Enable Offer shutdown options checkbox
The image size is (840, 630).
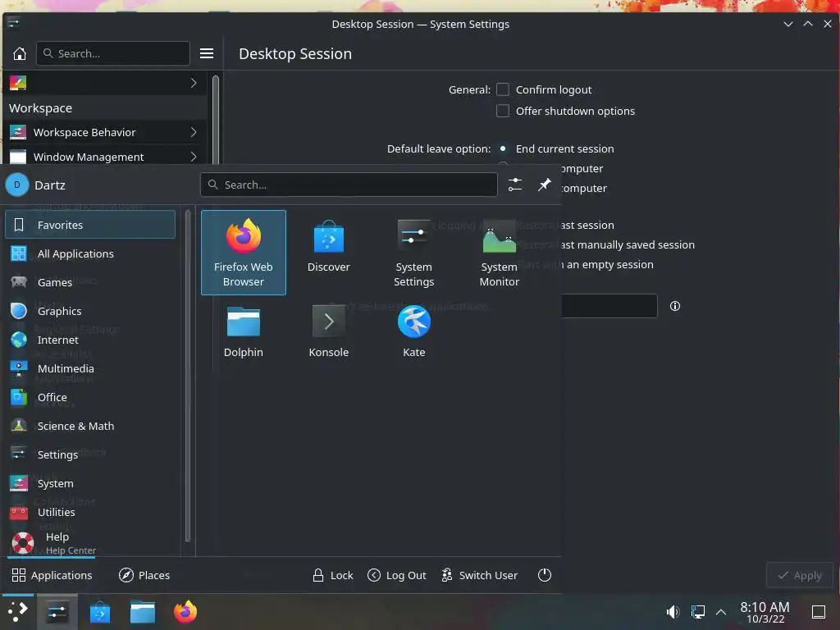503,111
